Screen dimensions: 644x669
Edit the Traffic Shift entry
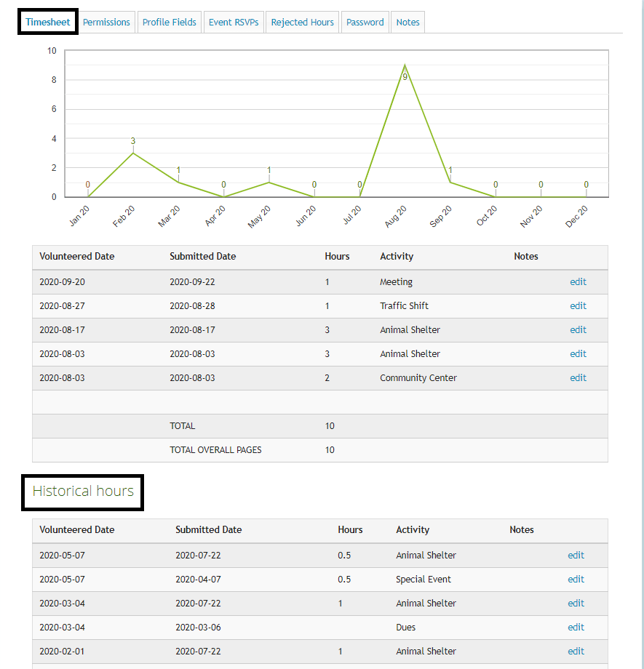(578, 305)
